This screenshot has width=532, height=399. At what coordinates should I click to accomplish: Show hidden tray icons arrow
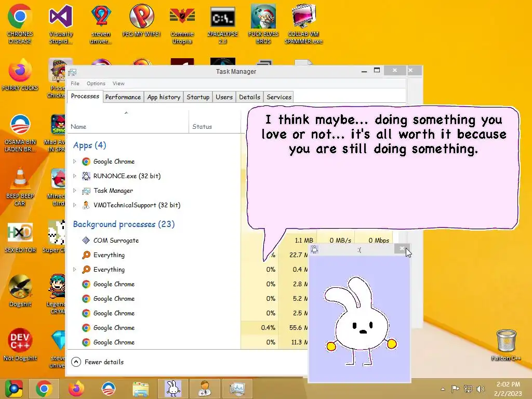(443, 389)
